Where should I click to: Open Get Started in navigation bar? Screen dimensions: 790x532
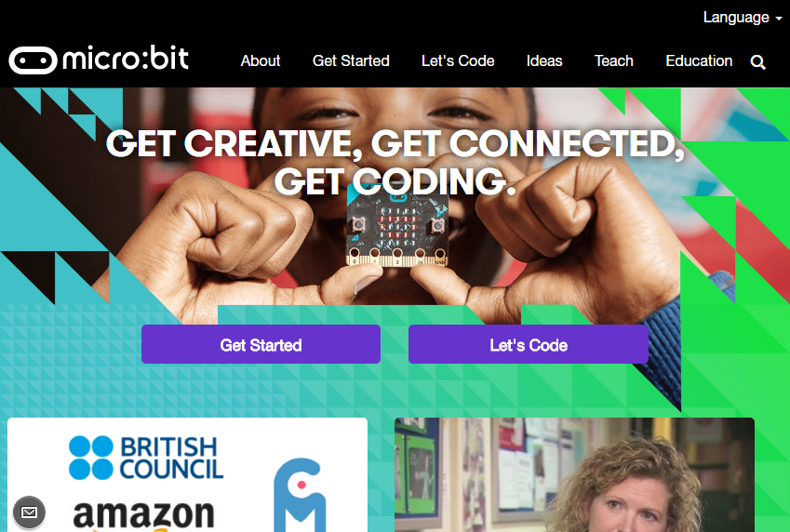point(351,61)
